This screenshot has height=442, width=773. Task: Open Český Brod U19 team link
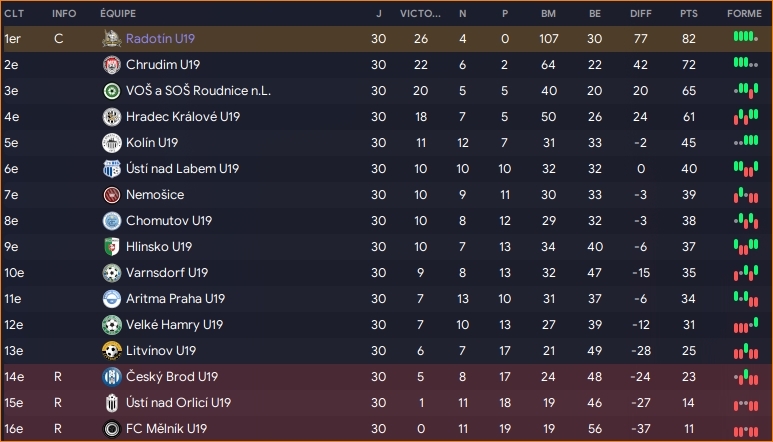point(171,376)
